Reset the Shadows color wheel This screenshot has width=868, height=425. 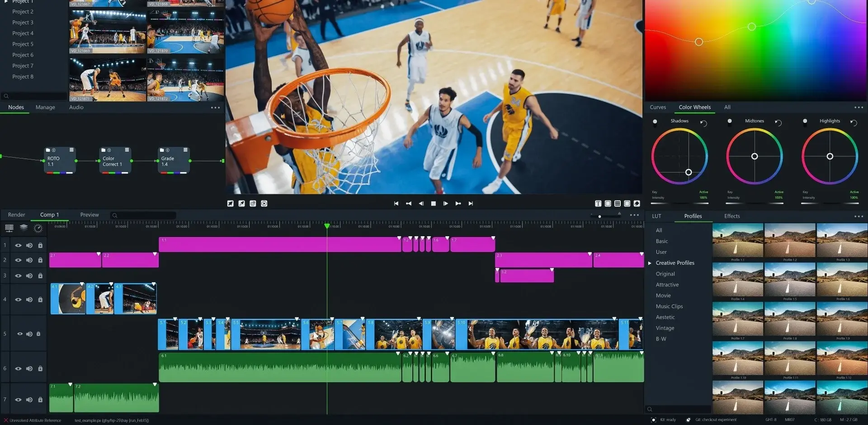703,123
